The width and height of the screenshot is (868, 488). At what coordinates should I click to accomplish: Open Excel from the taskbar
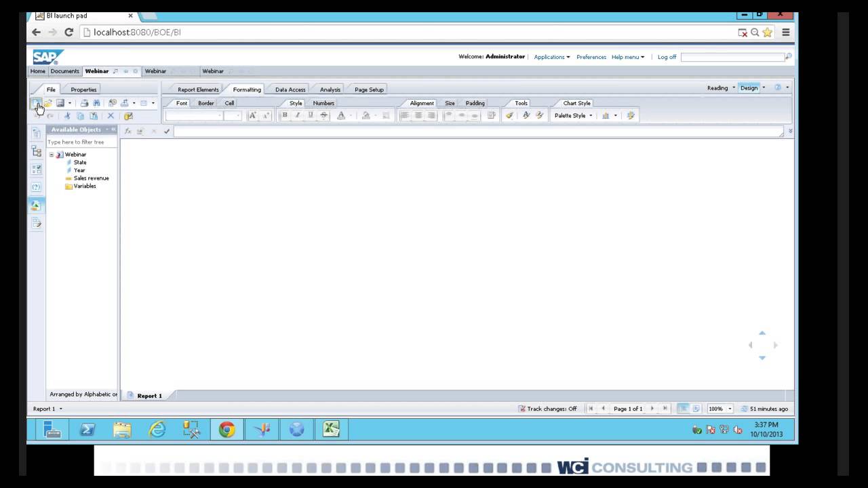[x=331, y=429]
